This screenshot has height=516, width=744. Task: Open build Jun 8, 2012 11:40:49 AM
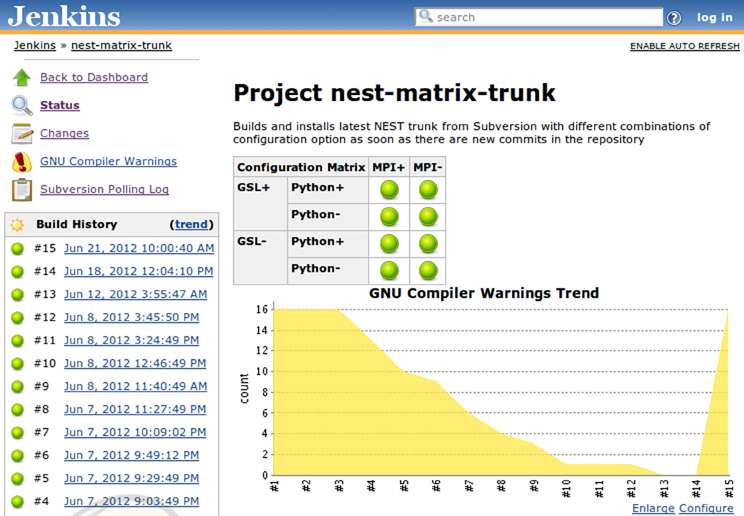click(136, 386)
